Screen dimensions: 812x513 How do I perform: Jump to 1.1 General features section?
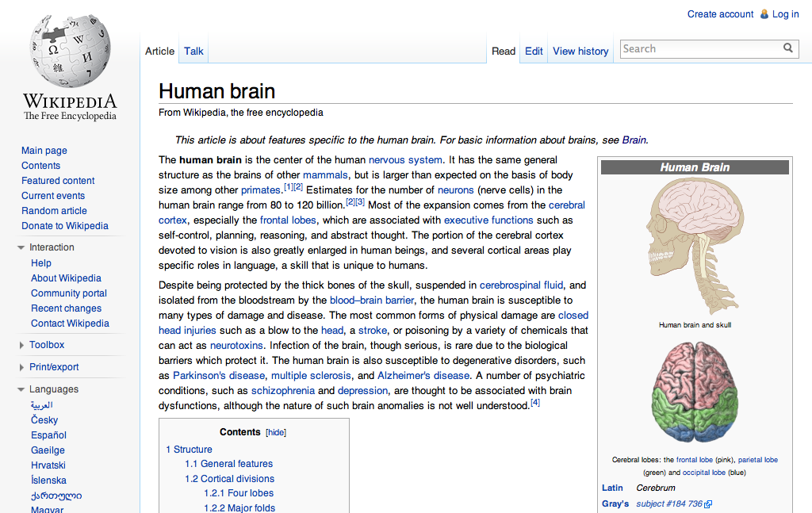coord(229,464)
